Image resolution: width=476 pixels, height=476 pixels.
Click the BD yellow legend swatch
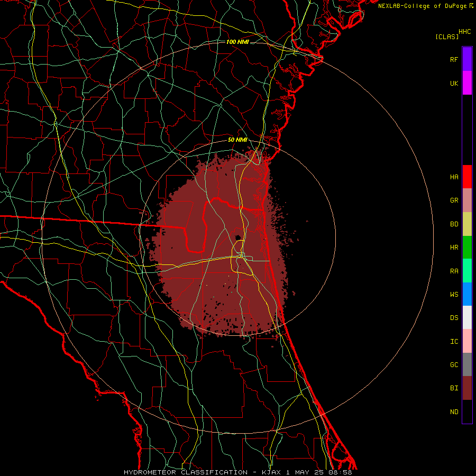[467, 224]
